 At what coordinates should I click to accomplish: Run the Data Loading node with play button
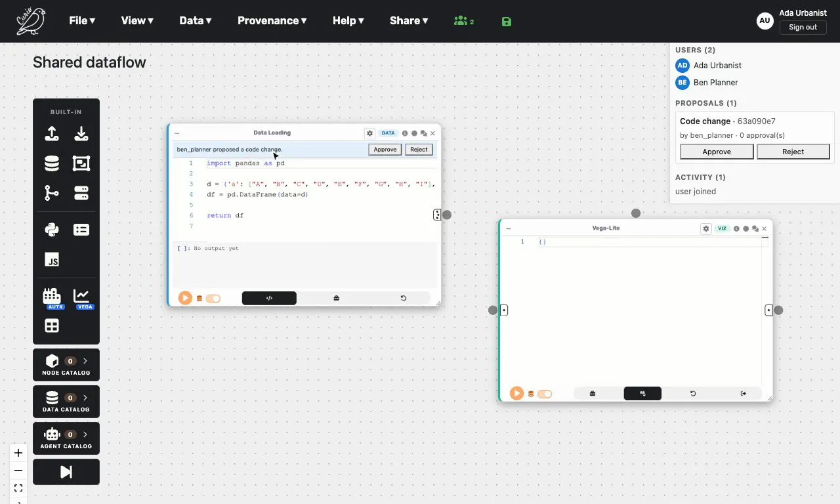pos(185,298)
